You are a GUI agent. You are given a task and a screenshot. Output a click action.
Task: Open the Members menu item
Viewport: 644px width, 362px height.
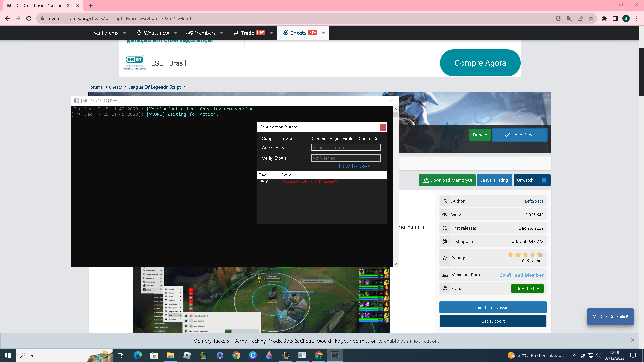point(201,33)
